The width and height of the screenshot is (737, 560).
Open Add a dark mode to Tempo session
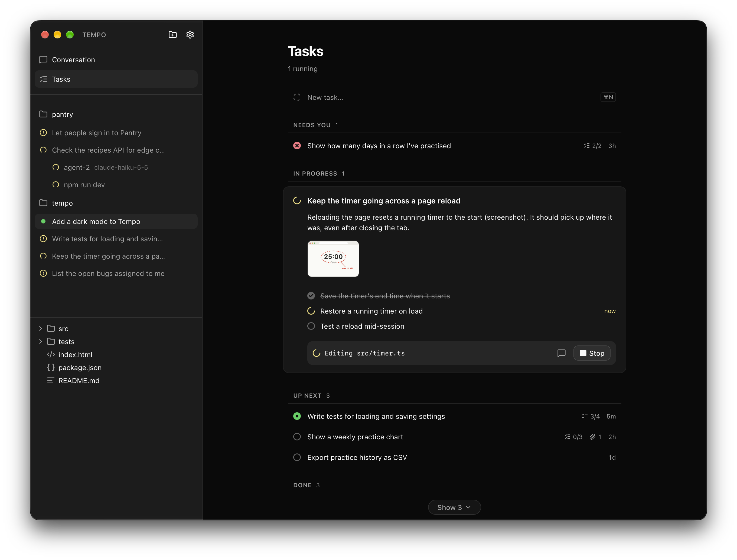[116, 221]
